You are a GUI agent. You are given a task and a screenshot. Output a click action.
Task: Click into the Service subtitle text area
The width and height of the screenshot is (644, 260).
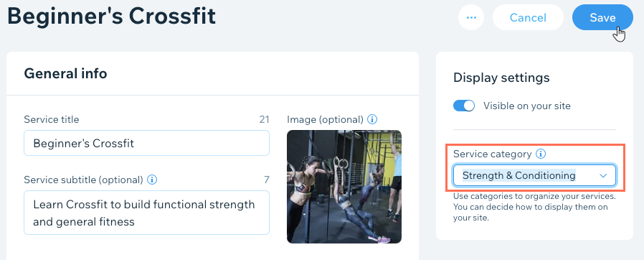pos(146,213)
